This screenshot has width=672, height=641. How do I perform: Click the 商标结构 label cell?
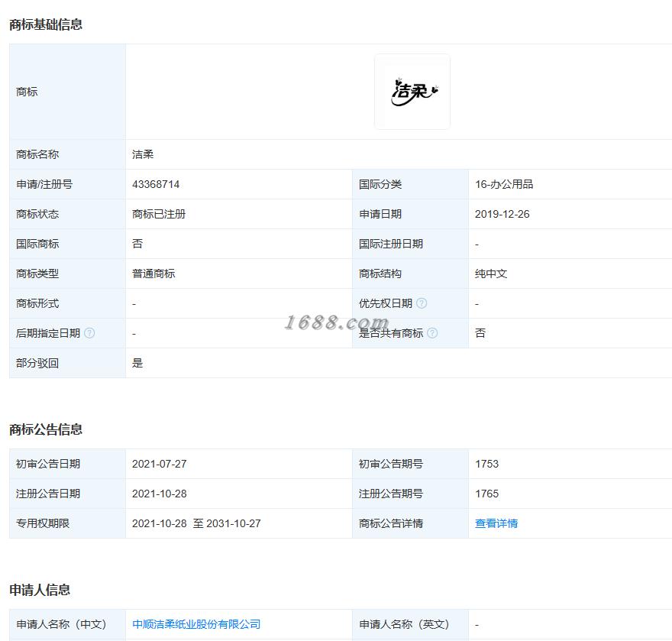[x=410, y=274]
